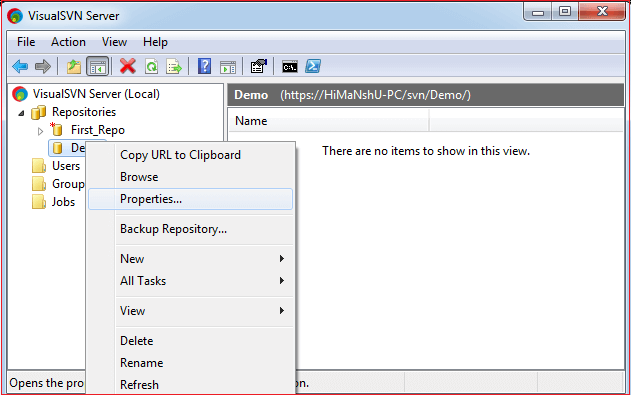Click the VisualSVN Server (Local) root icon
The image size is (631, 395).
coord(20,94)
